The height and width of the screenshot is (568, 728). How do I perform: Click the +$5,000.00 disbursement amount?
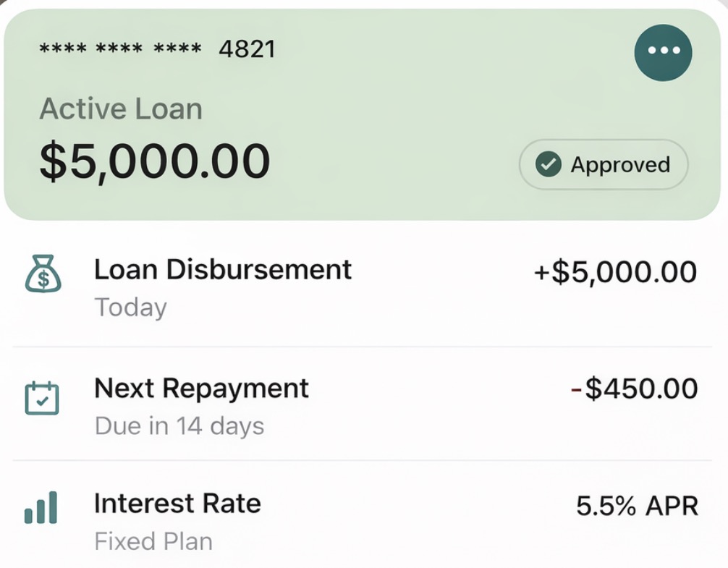[x=615, y=272]
